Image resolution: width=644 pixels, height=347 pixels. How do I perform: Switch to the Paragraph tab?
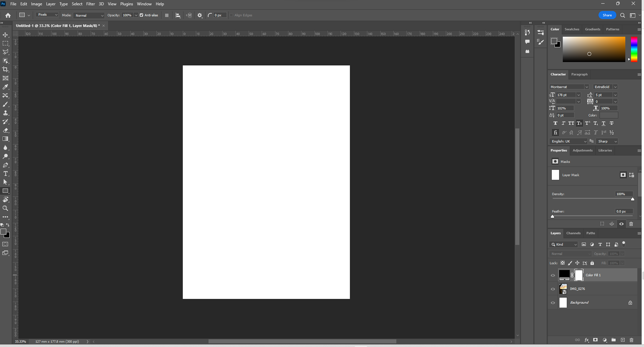tap(579, 74)
